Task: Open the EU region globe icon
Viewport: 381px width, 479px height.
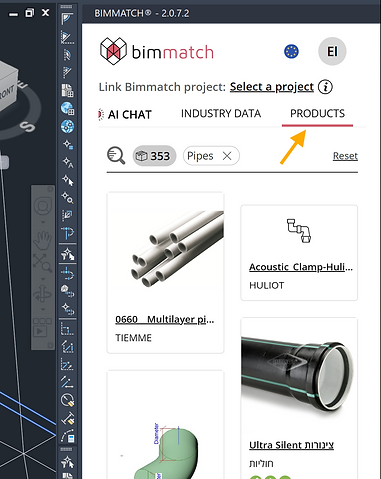Action: (x=291, y=52)
